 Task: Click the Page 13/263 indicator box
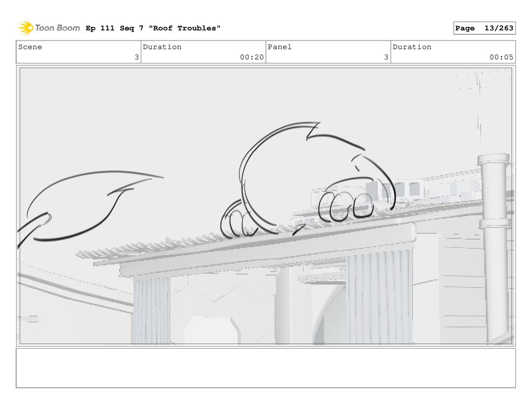[483, 28]
